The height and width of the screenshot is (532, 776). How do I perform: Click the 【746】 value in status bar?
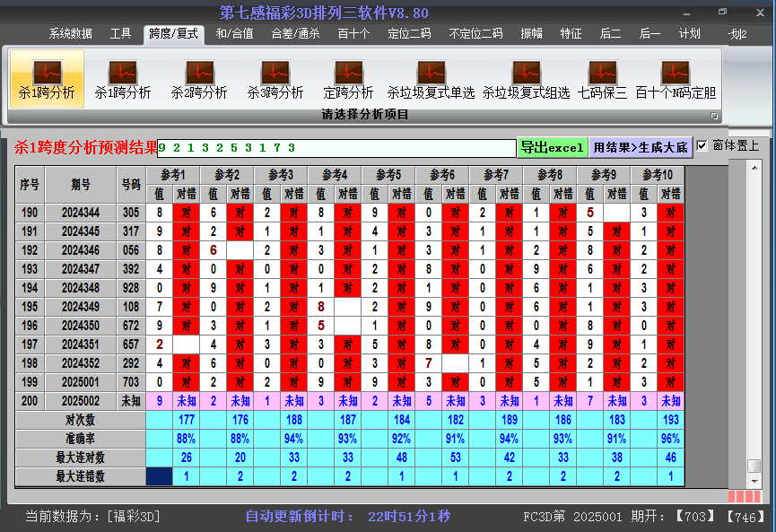pyautogui.click(x=745, y=517)
